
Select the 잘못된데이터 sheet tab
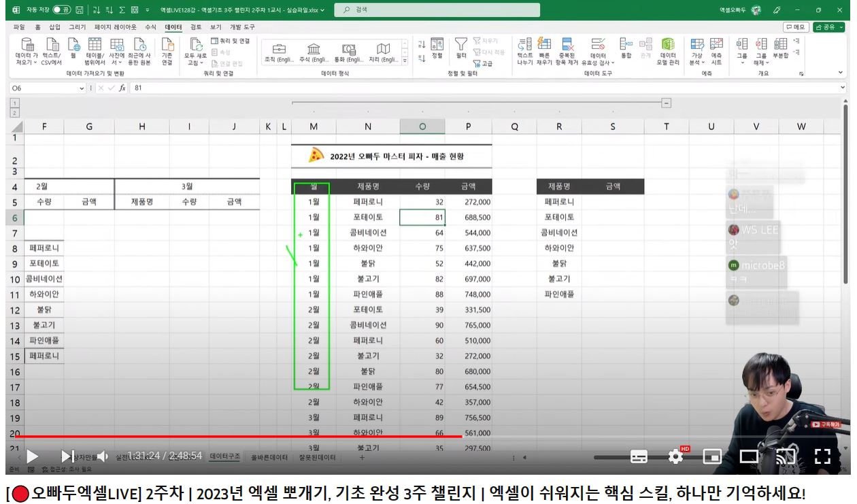pos(317,458)
